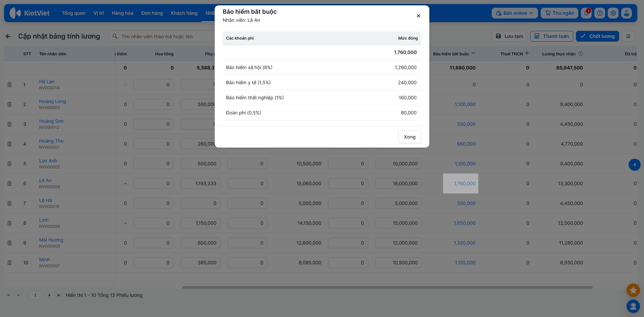Click the Lưu tạm button

(509, 36)
